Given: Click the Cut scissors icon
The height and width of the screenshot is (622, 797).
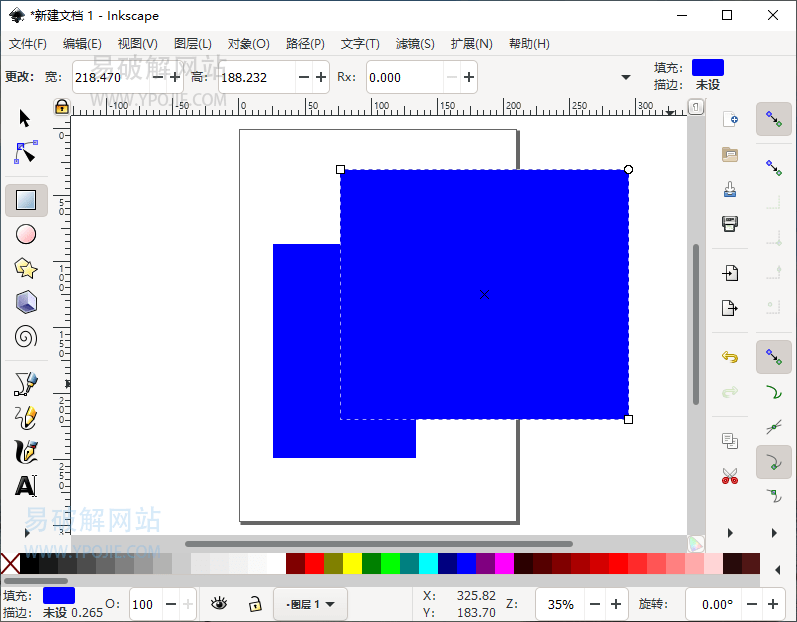Looking at the screenshot, I should pos(730,476).
